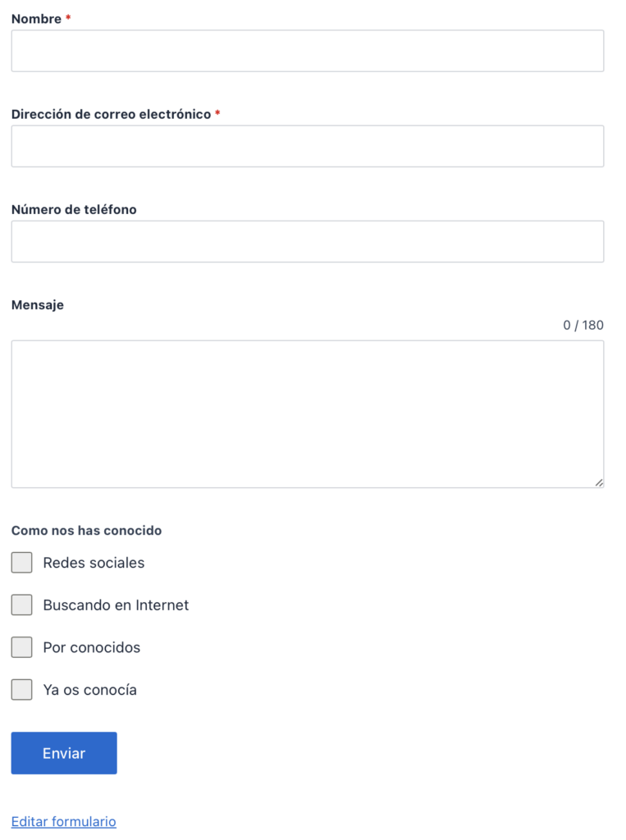Screen dimensions: 626x840
Task: Click the Número de teléfono label
Action: (x=74, y=209)
